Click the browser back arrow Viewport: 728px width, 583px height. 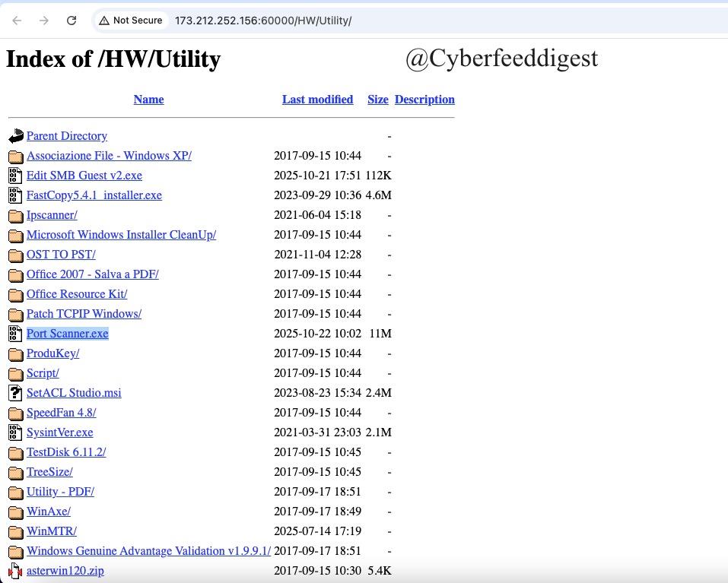pos(16,21)
